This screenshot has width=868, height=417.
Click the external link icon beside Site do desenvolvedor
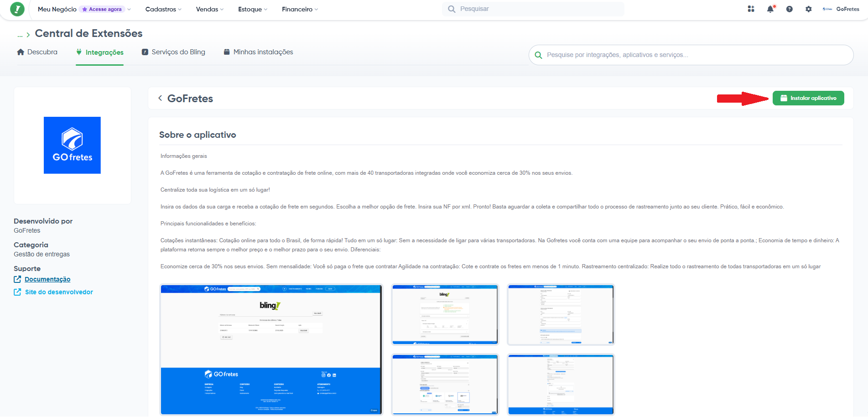17,292
